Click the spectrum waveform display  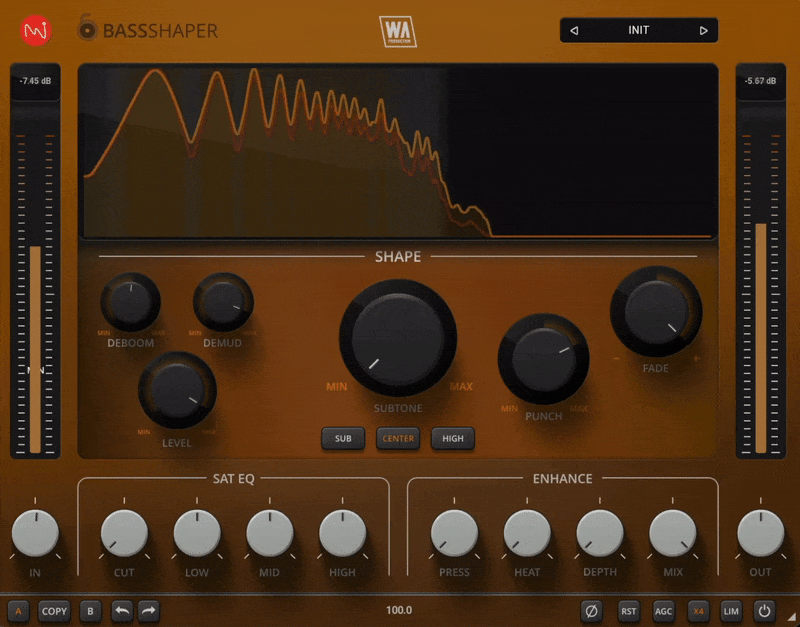[398, 152]
